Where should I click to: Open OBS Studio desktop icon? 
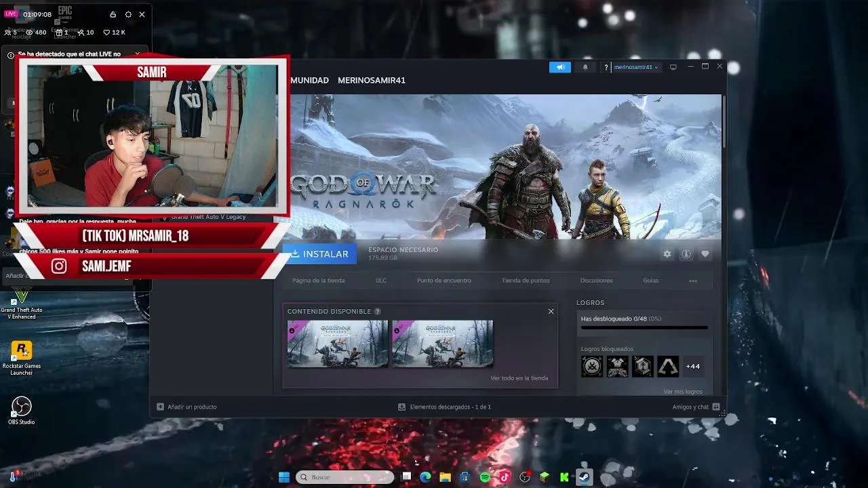[22, 411]
